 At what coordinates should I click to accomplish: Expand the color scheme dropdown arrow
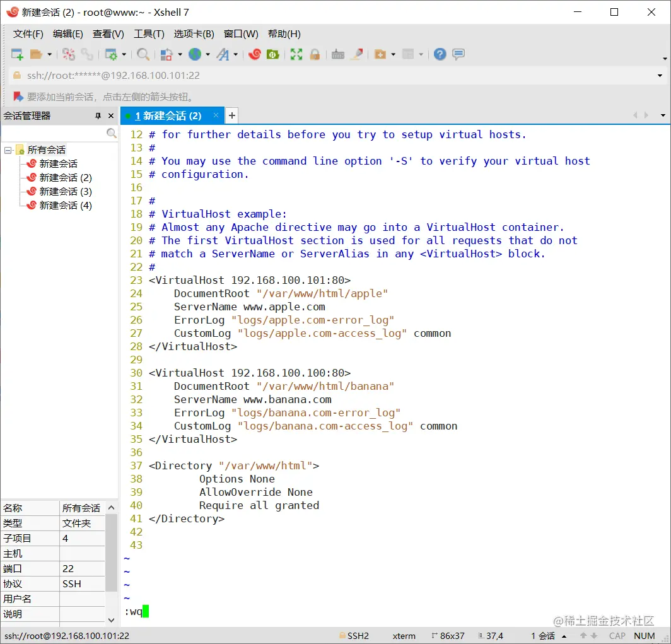[x=180, y=54]
